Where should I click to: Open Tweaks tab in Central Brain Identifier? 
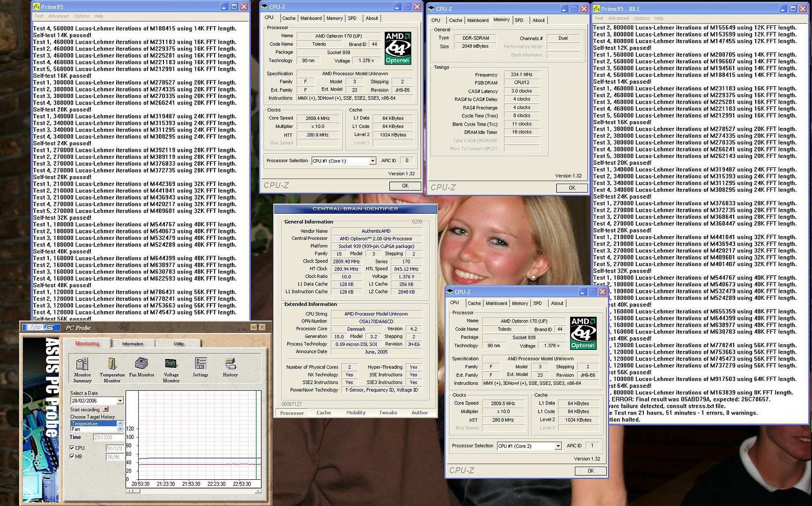coord(388,413)
